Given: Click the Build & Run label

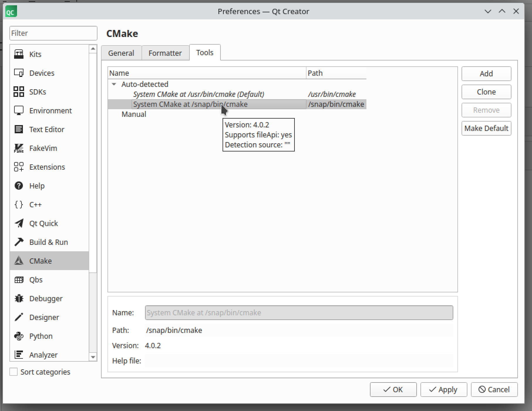Looking at the screenshot, I should coord(49,242).
